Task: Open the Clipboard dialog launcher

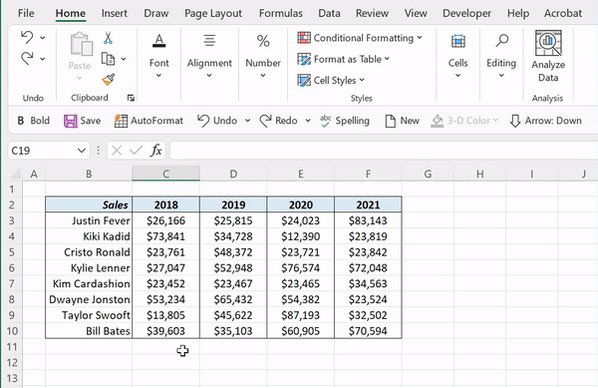Action: 131,98
